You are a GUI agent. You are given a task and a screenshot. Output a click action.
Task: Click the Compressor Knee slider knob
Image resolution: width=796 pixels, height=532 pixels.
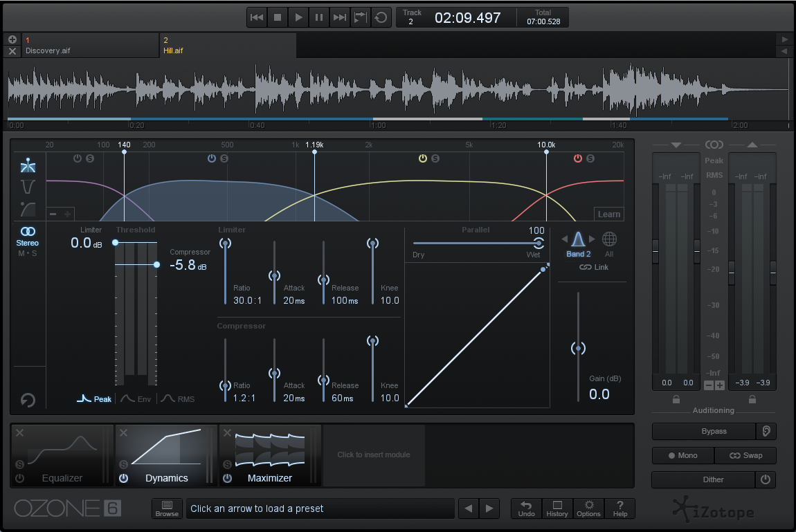point(372,341)
